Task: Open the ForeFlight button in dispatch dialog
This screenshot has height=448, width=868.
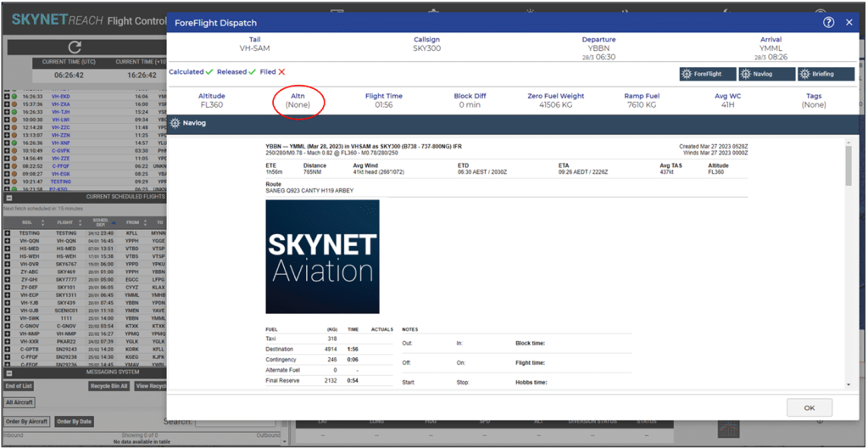Action: 708,74
